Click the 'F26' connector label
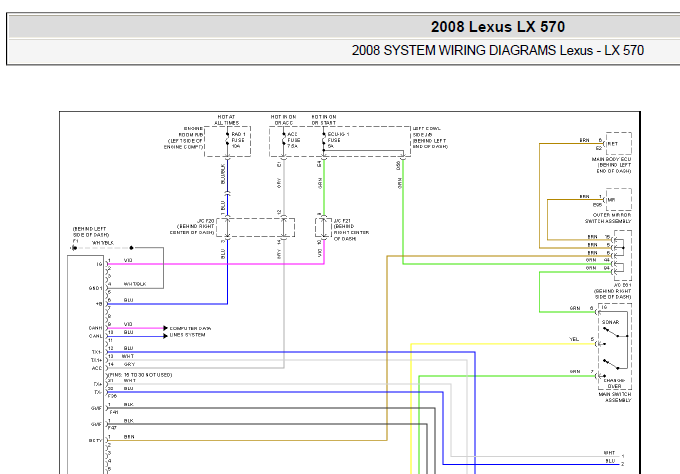The image size is (680, 474). coord(112,396)
